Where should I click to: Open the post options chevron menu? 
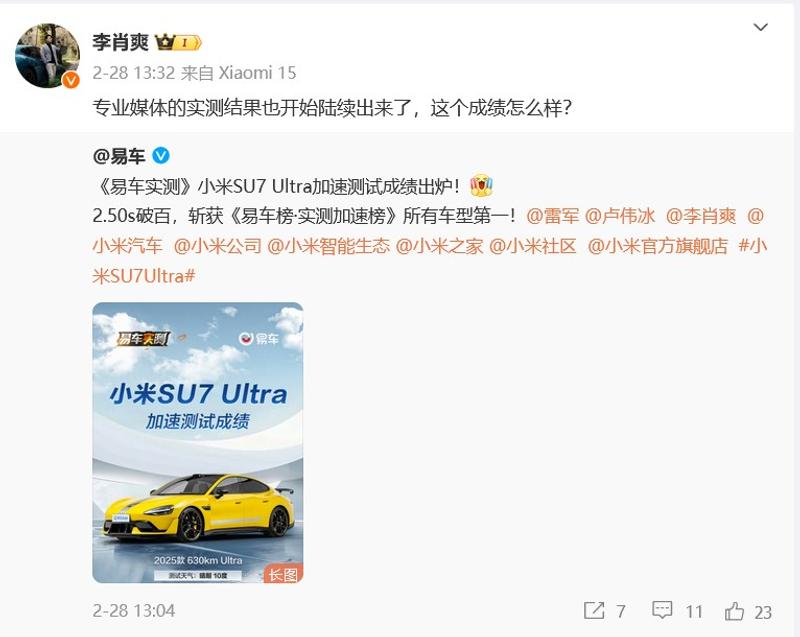coord(760,27)
